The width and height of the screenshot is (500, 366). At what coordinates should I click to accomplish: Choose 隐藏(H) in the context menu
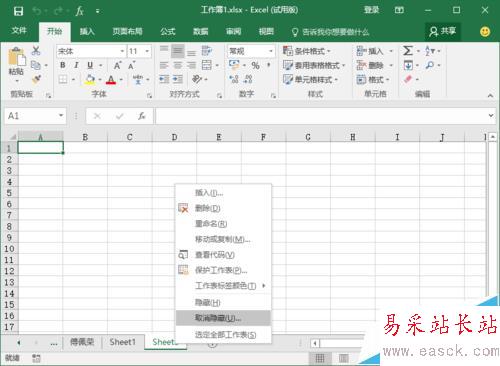[223, 302]
